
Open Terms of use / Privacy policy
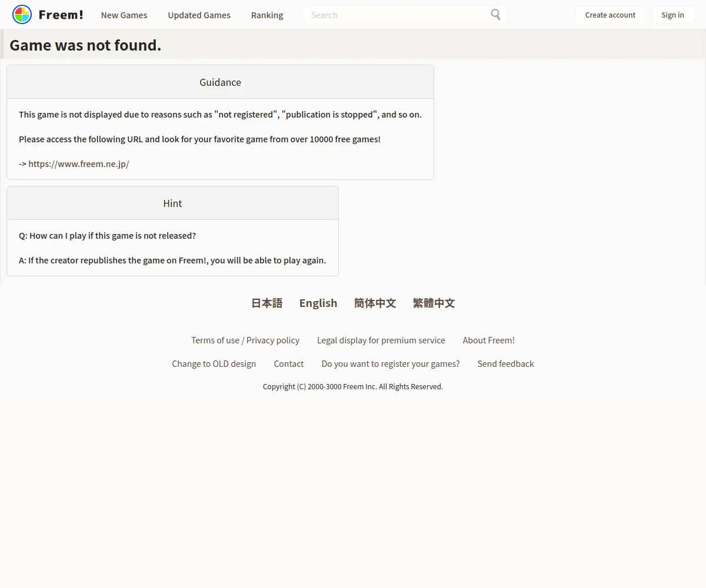pyautogui.click(x=245, y=340)
